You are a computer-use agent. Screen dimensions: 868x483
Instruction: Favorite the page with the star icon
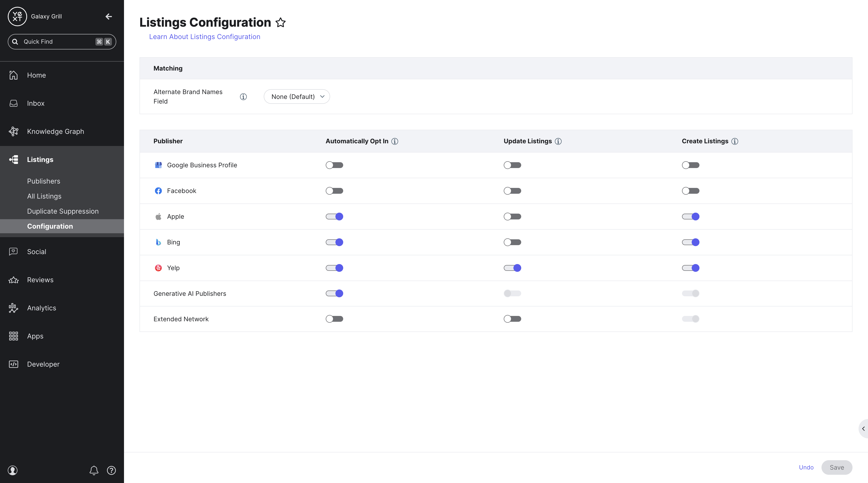[280, 23]
